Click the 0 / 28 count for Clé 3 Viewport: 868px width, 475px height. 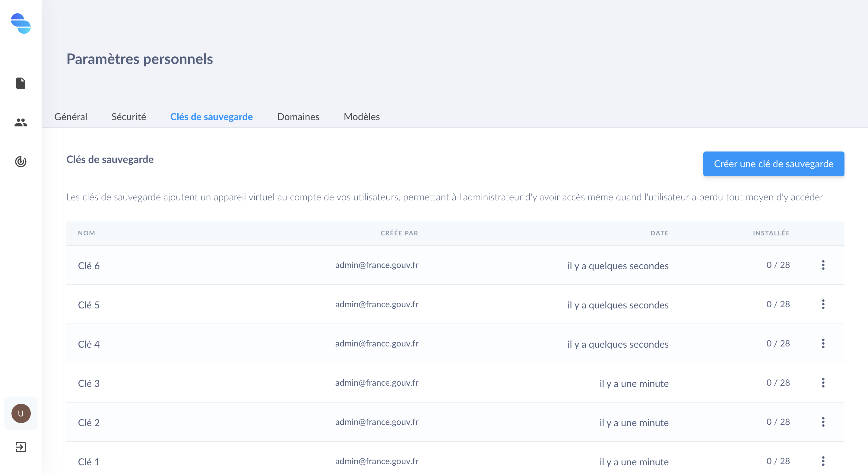pyautogui.click(x=778, y=383)
